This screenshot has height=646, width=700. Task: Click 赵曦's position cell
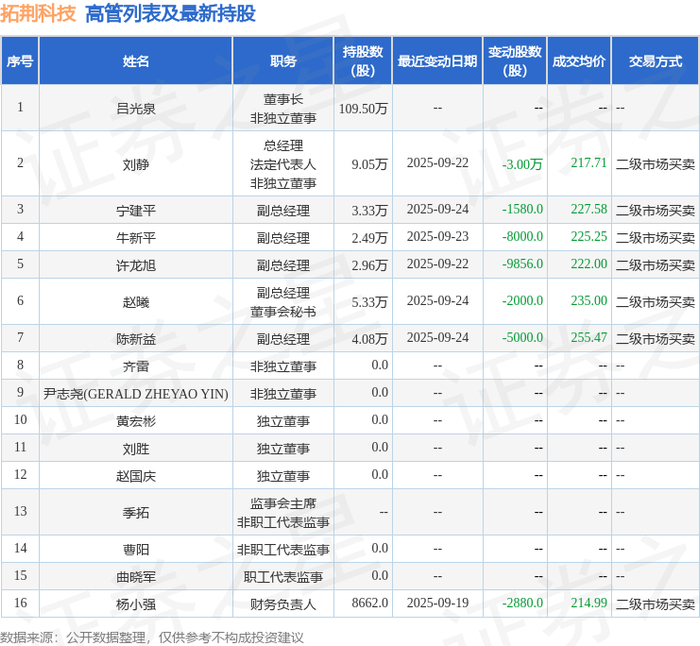pos(283,302)
